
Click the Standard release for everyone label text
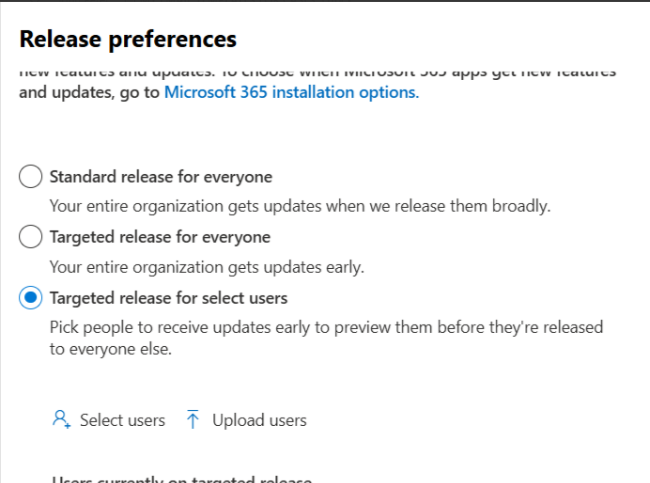pyautogui.click(x=160, y=177)
